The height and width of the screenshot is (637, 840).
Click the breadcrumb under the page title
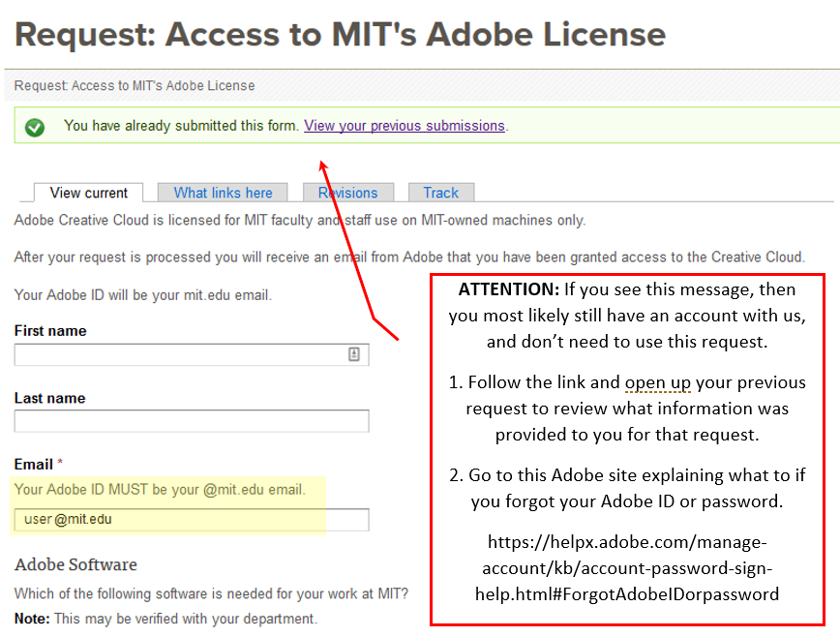click(x=135, y=85)
